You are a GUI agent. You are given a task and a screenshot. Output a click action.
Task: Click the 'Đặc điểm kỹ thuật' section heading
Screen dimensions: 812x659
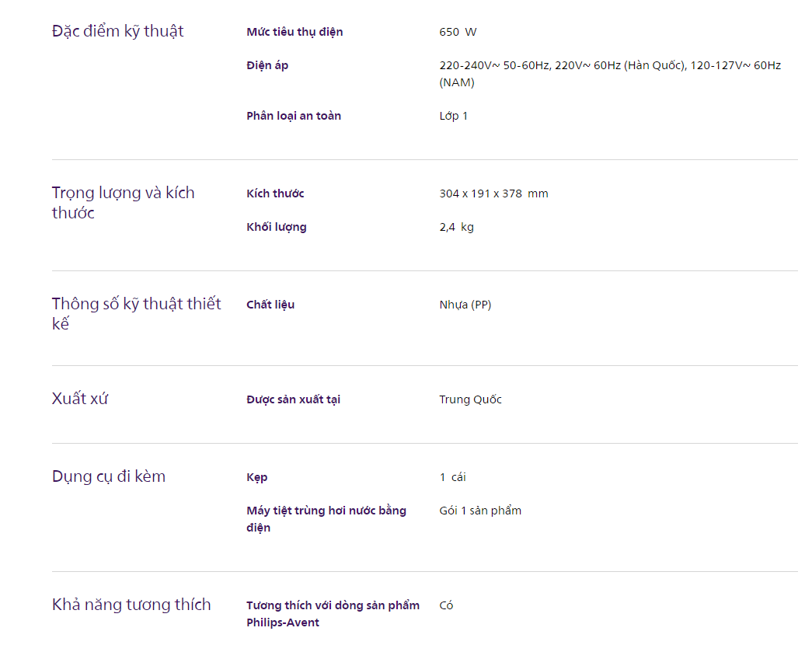(x=118, y=32)
